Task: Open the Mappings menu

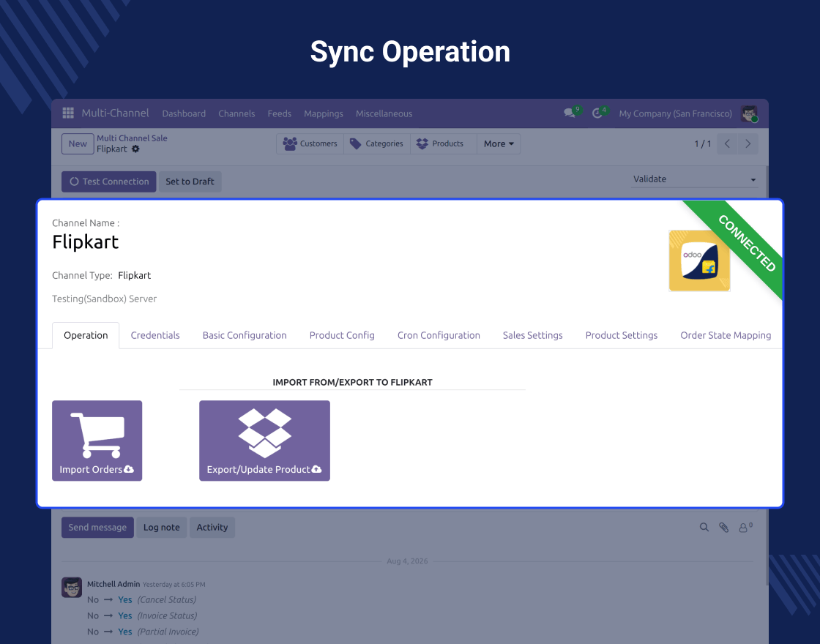Action: 324,113
